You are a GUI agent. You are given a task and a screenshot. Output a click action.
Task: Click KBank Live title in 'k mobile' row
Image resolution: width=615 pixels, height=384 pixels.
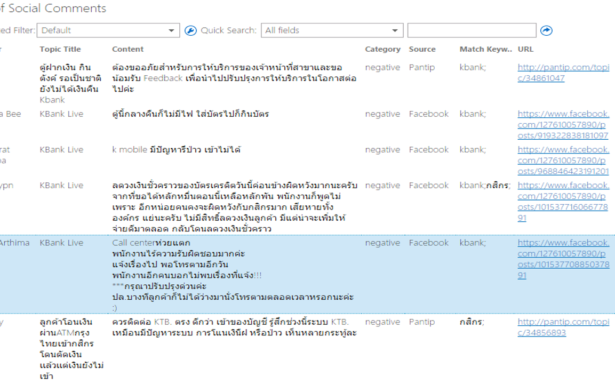click(61, 149)
